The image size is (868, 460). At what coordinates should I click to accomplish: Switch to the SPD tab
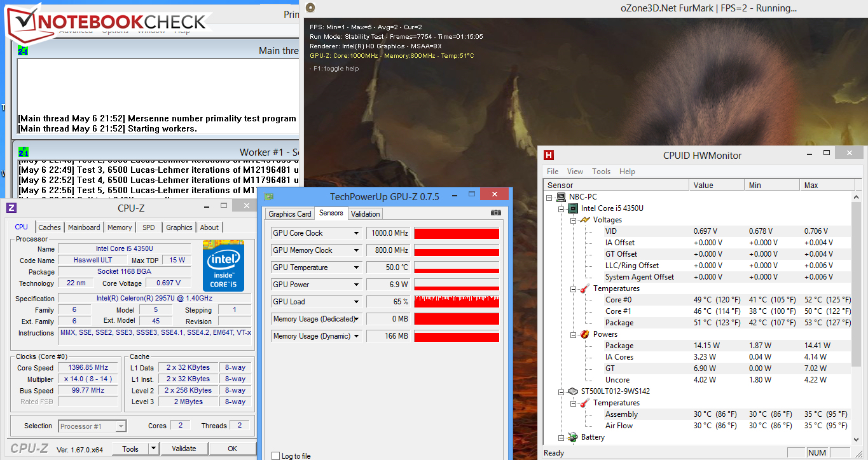click(148, 227)
